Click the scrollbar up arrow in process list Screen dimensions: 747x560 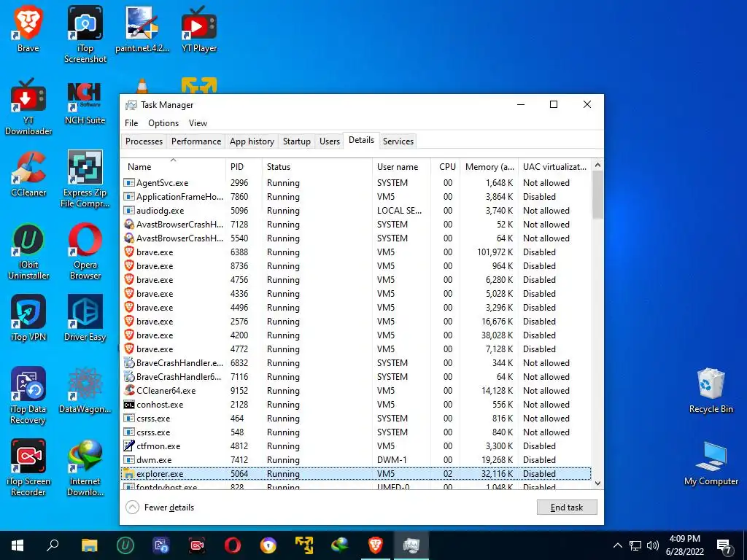coord(598,165)
